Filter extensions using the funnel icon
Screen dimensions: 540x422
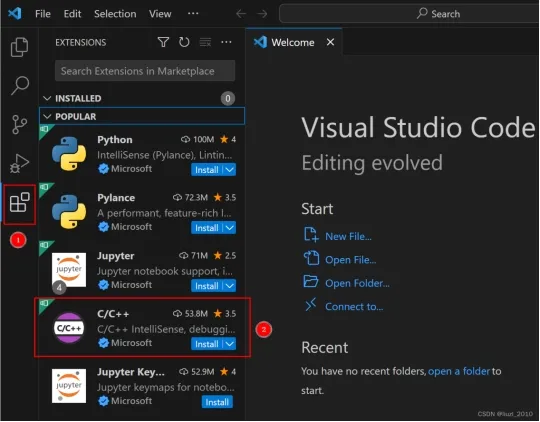tap(163, 42)
